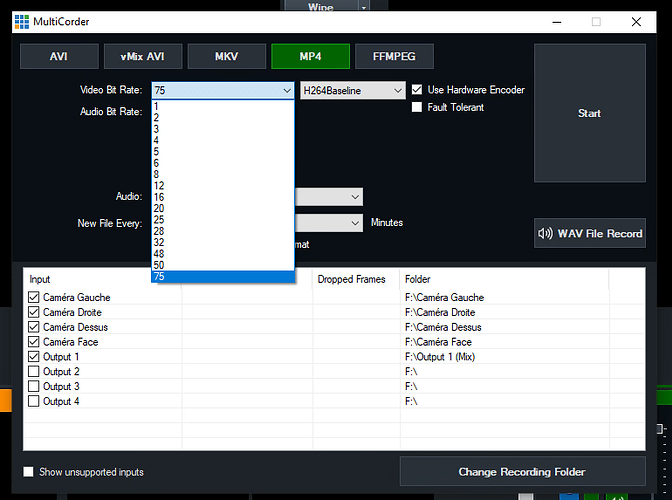Choose bit rate 3 from the list
The width and height of the screenshot is (672, 500).
click(223, 129)
